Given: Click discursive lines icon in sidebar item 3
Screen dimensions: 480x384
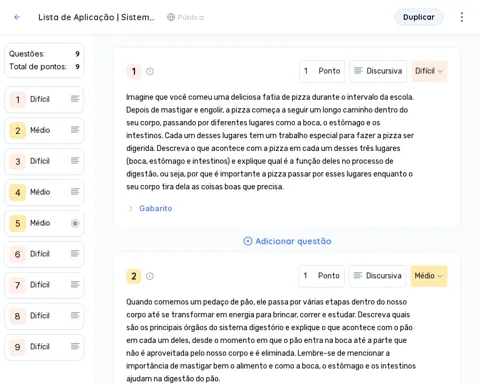Looking at the screenshot, I should (x=75, y=161).
